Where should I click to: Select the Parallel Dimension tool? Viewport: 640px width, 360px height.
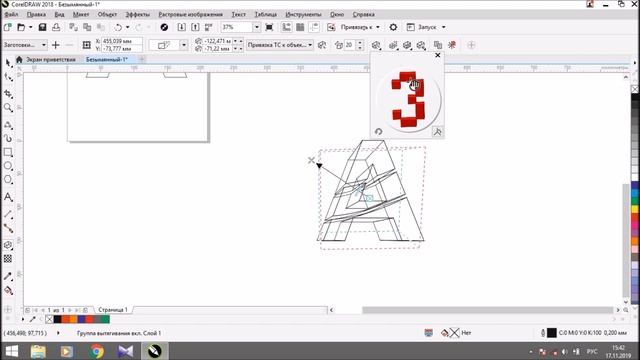point(8,214)
